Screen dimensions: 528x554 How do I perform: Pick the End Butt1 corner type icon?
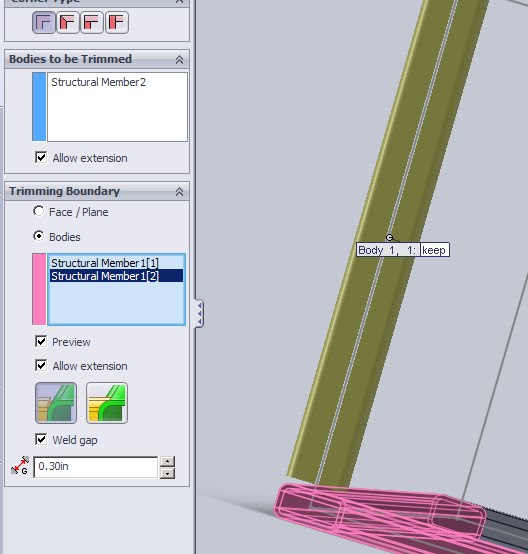tap(92, 22)
